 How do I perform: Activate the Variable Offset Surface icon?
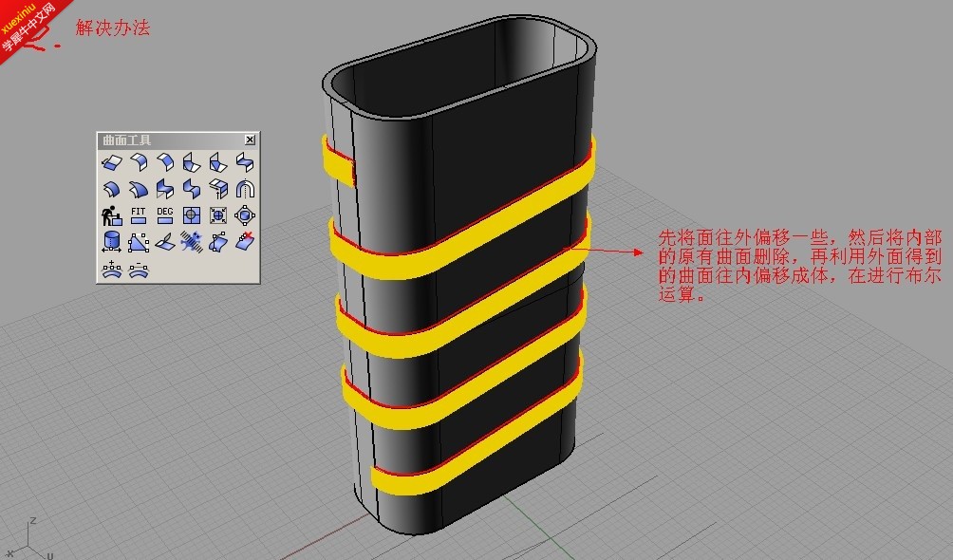click(139, 189)
